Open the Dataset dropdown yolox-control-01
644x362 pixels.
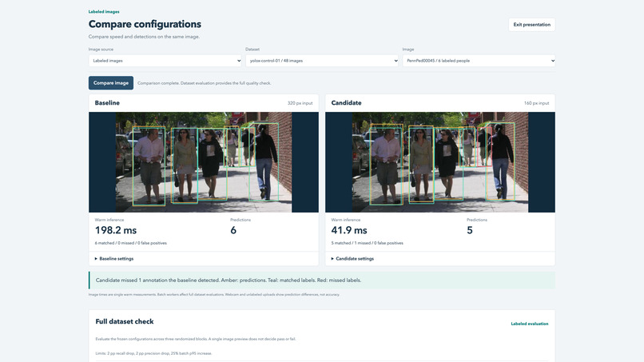tap(322, 61)
